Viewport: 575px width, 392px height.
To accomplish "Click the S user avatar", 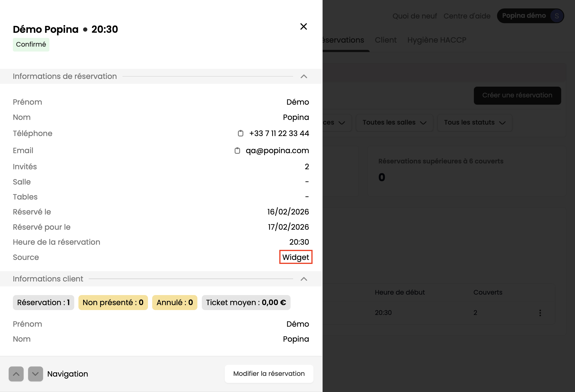I will coord(557,16).
